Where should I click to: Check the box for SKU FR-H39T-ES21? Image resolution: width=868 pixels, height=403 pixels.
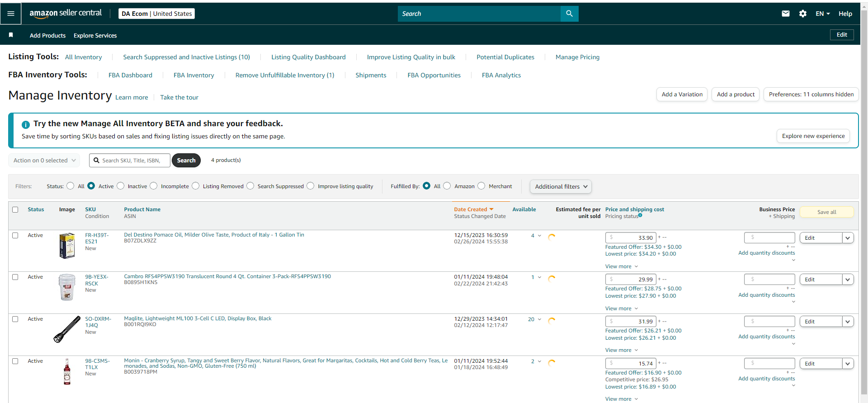[x=15, y=235]
